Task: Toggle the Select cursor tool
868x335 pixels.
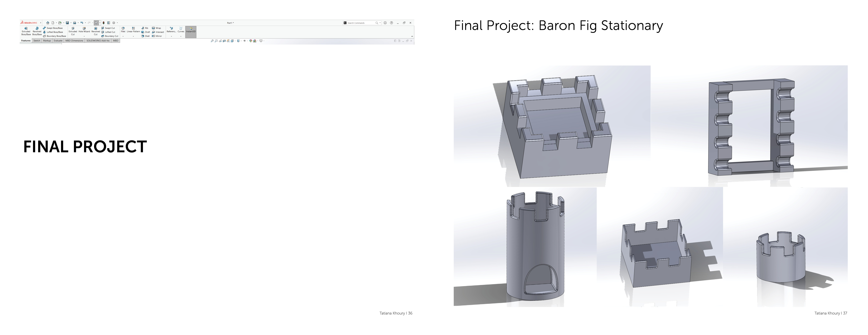Action: [x=96, y=23]
